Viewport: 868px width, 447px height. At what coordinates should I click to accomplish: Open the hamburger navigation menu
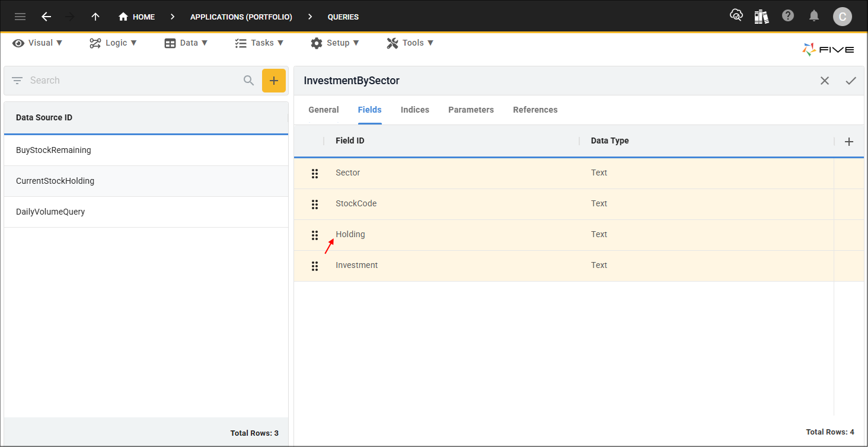click(x=20, y=17)
